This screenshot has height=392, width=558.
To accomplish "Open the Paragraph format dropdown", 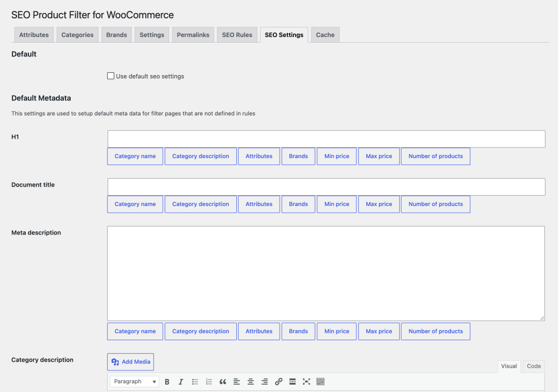I will click(x=134, y=381).
